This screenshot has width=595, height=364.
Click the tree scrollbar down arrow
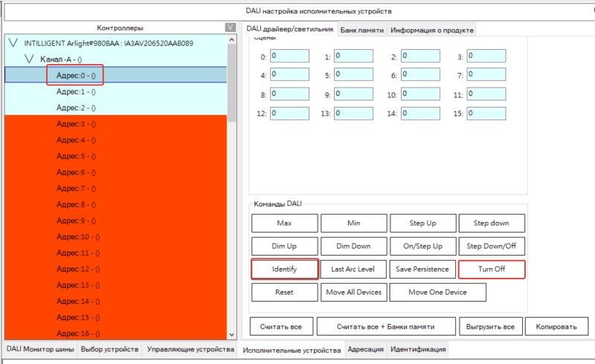point(232,335)
